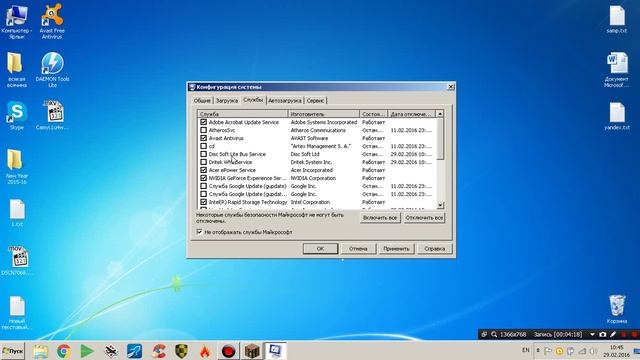Click the yellow shield taskbar icon
640x360 pixels.
181,351
